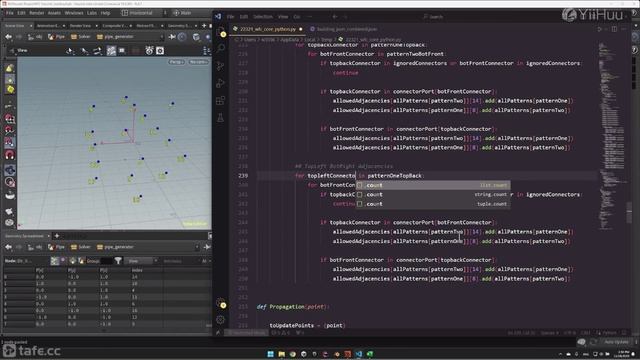
Task: Click VS Code Split Editor icon
Action: pos(614,29)
